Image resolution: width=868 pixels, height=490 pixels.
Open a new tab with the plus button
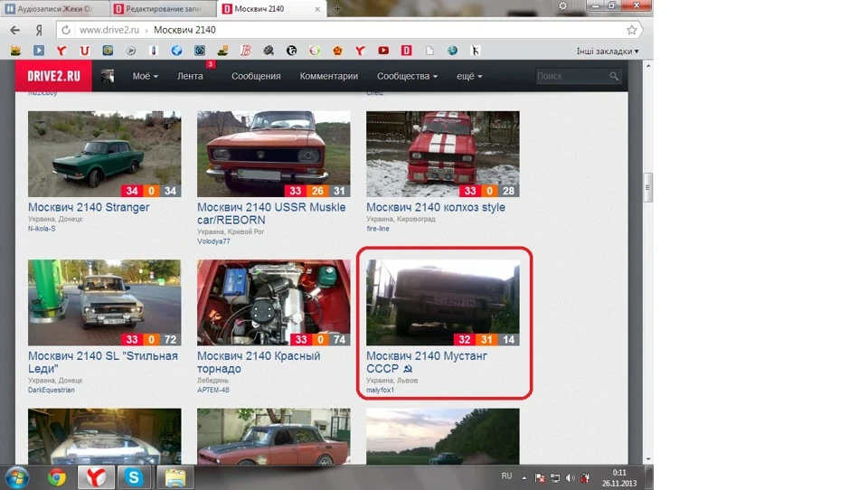(337, 8)
